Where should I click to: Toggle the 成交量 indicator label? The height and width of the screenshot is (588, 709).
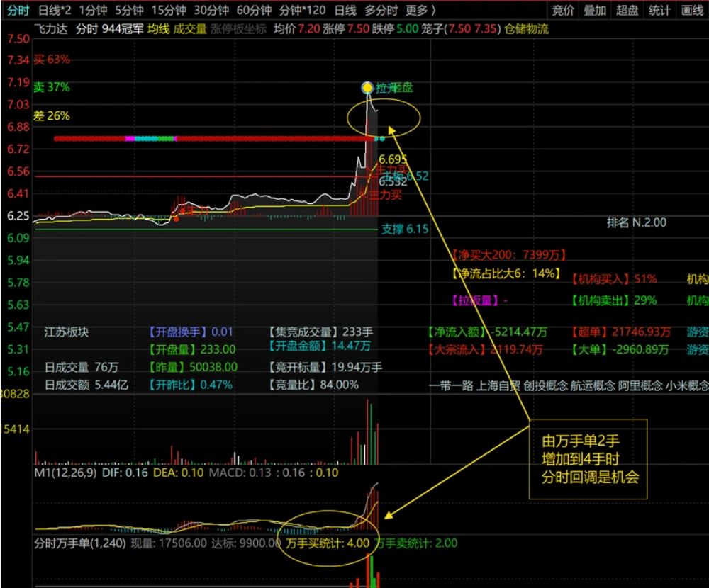click(190, 29)
